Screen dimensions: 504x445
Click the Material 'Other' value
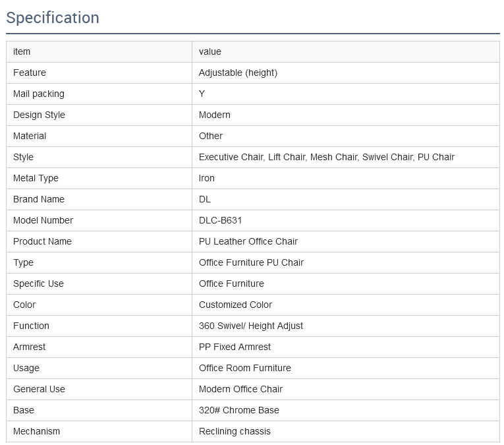[211, 136]
